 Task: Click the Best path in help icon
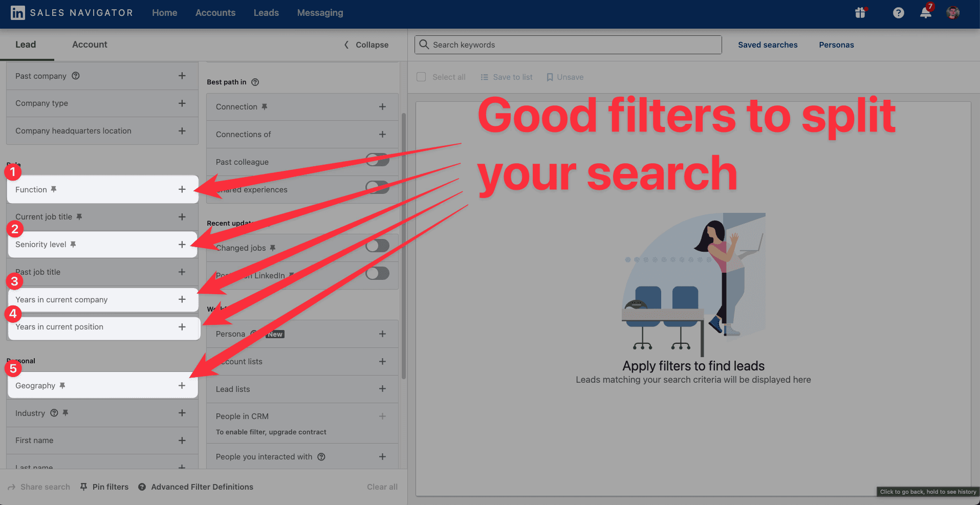click(x=255, y=82)
